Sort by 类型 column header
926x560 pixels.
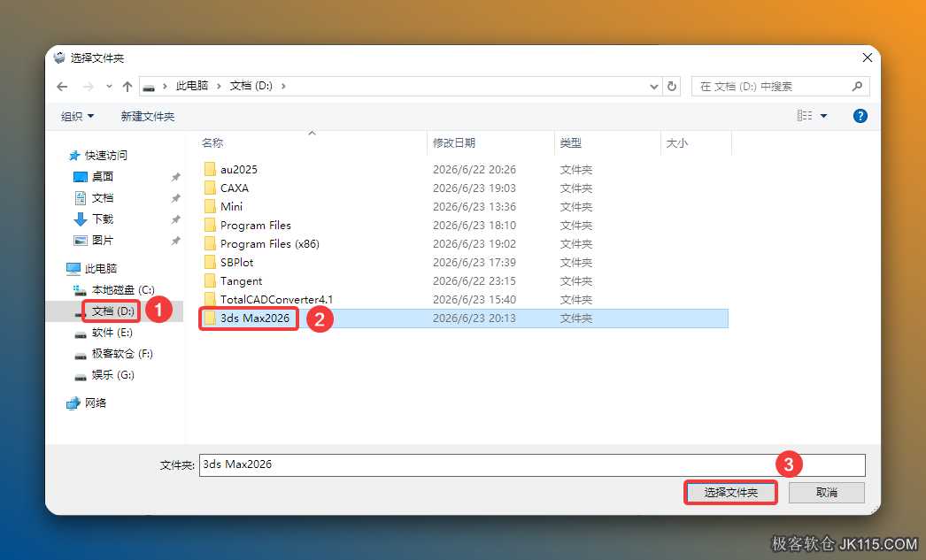pyautogui.click(x=570, y=142)
